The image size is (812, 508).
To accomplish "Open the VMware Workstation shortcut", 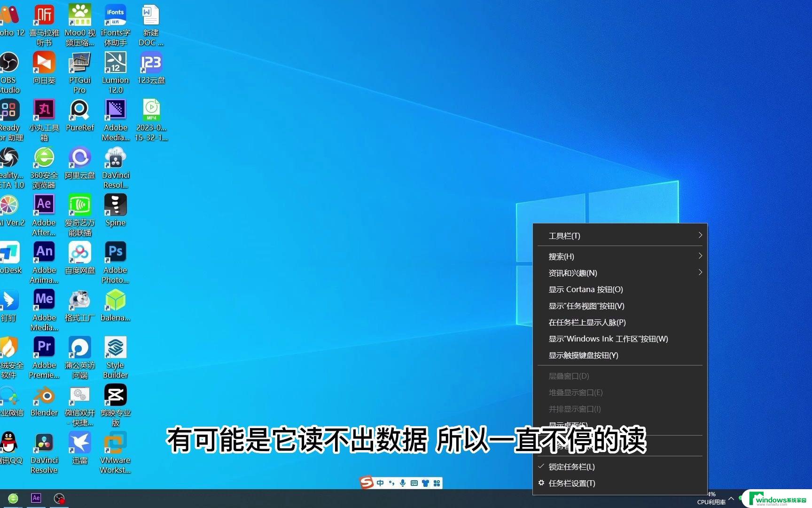I will (116, 453).
